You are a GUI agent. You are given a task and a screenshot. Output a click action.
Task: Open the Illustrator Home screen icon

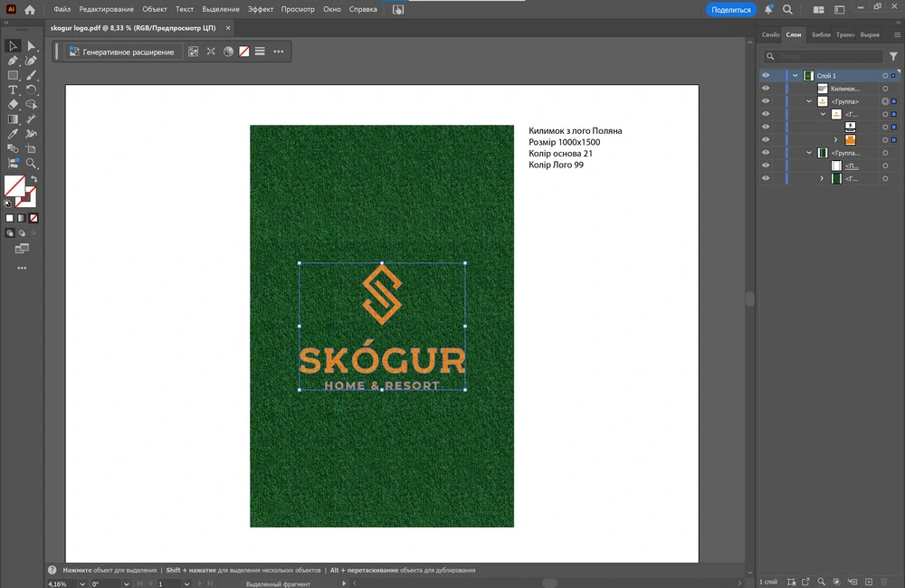coord(30,9)
